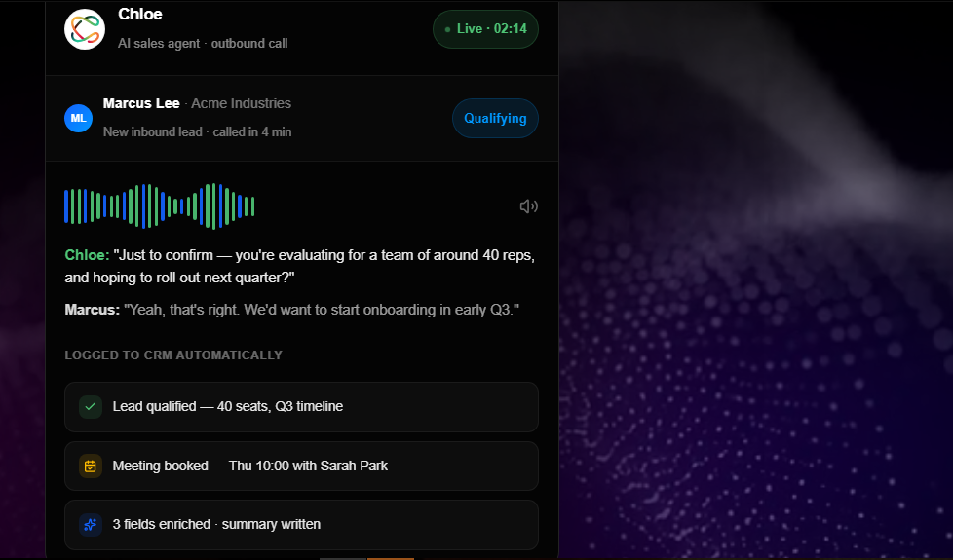953x560 pixels.
Task: Click the Chloe agent name heading
Action: (139, 14)
